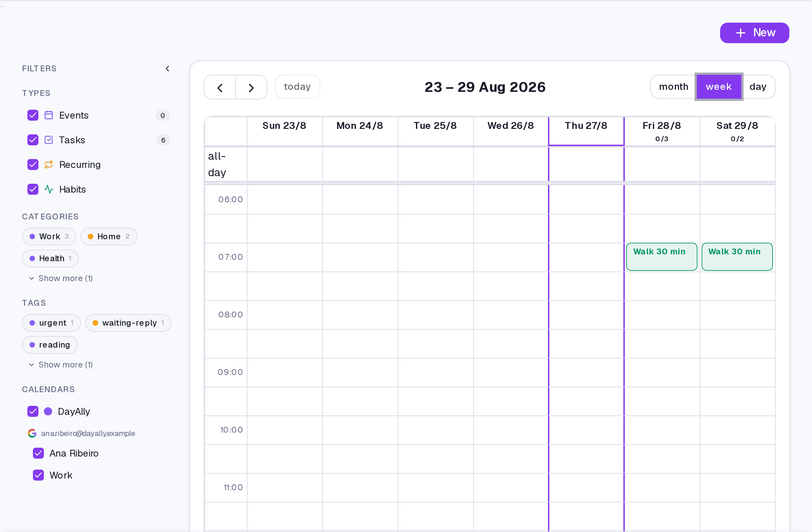Open Friday's Walk 30 min habit

661,257
